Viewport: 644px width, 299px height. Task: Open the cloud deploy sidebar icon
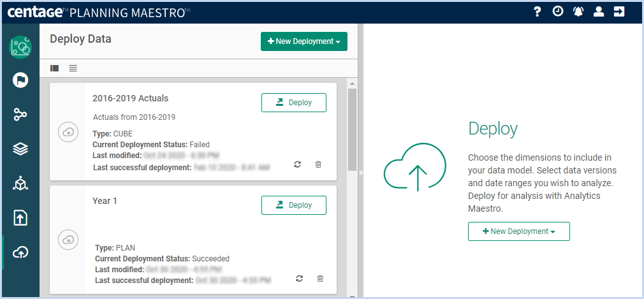(x=20, y=252)
